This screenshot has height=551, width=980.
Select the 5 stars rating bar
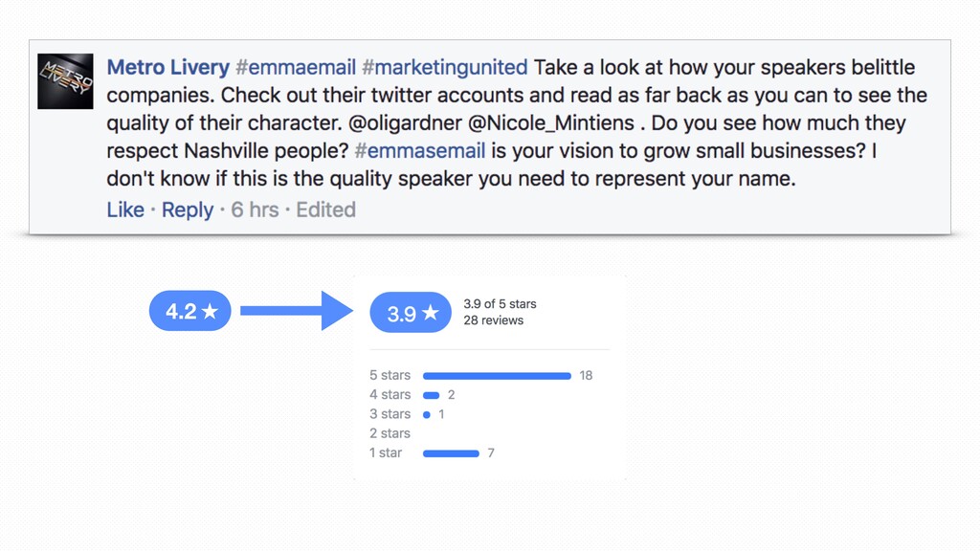pos(497,376)
